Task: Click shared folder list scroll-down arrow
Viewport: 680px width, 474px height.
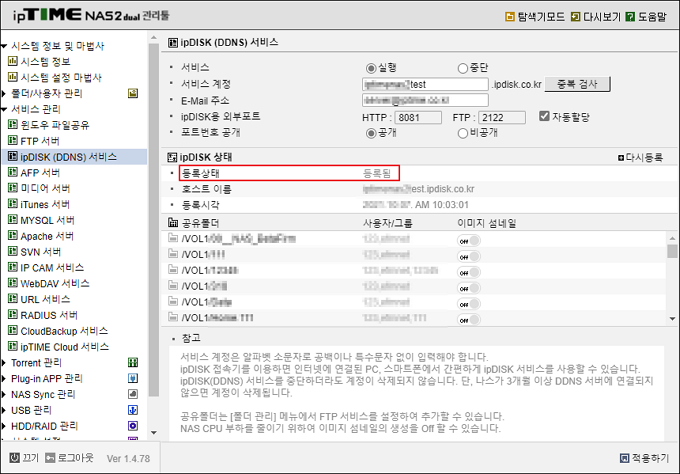Action: [672, 319]
